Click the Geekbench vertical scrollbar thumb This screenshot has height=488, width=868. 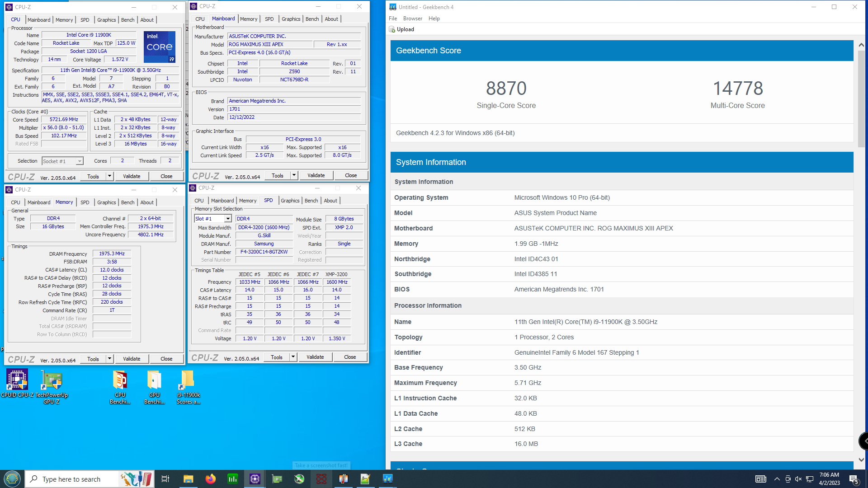pos(861,98)
